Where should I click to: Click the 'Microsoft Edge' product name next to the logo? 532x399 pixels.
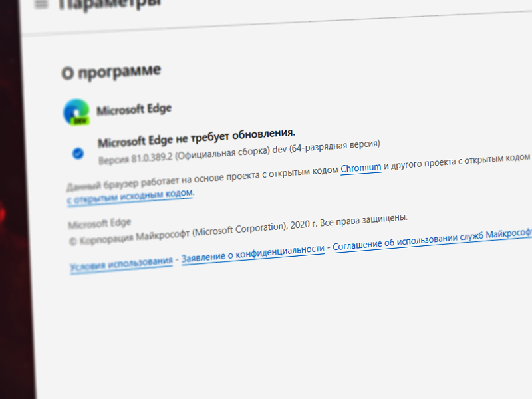coord(134,110)
